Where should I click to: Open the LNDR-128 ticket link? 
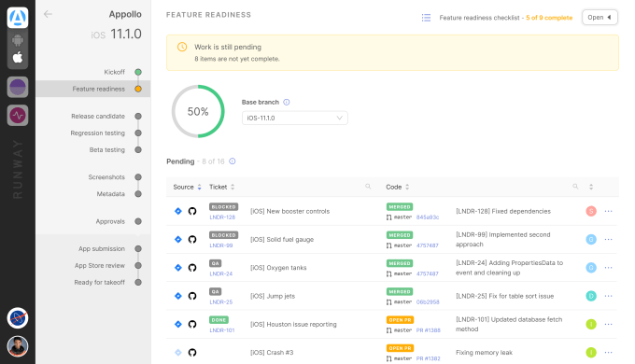(x=222, y=217)
